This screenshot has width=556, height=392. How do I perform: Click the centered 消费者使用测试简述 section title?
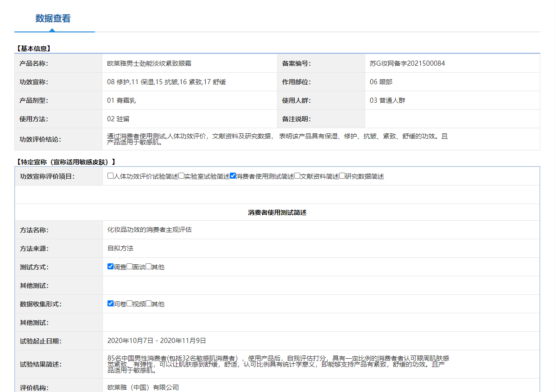pos(277,212)
